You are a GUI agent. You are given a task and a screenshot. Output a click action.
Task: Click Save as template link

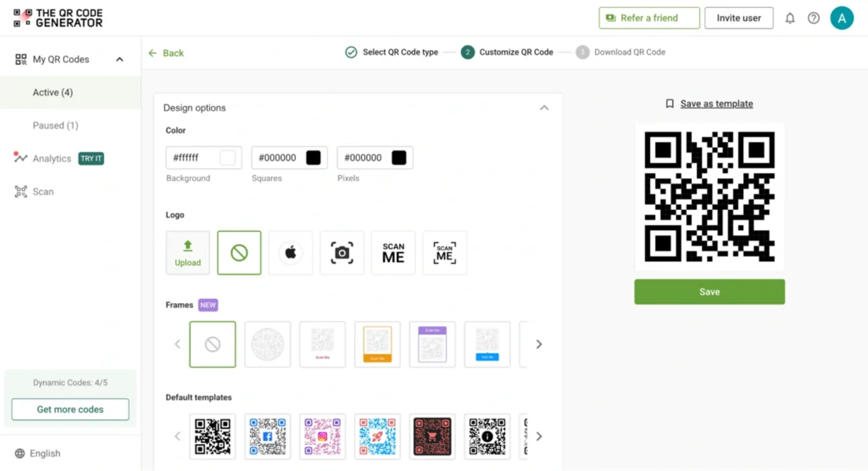tap(717, 104)
